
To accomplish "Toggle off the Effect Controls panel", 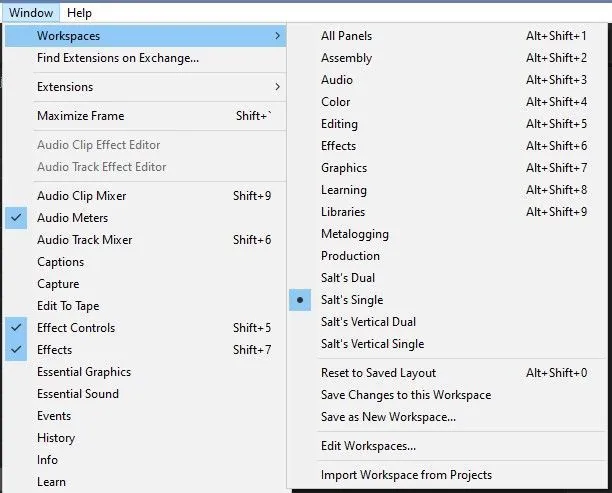I will coord(76,328).
